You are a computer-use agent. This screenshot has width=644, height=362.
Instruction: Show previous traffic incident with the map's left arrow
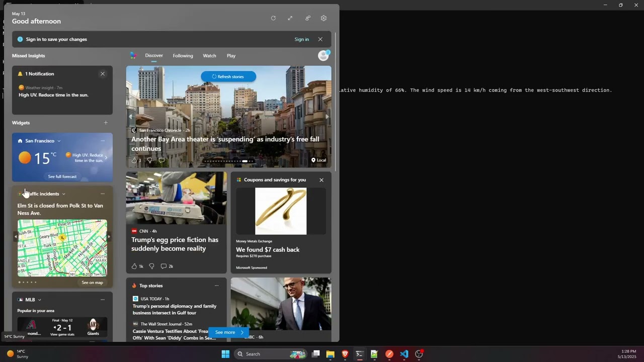(x=16, y=236)
